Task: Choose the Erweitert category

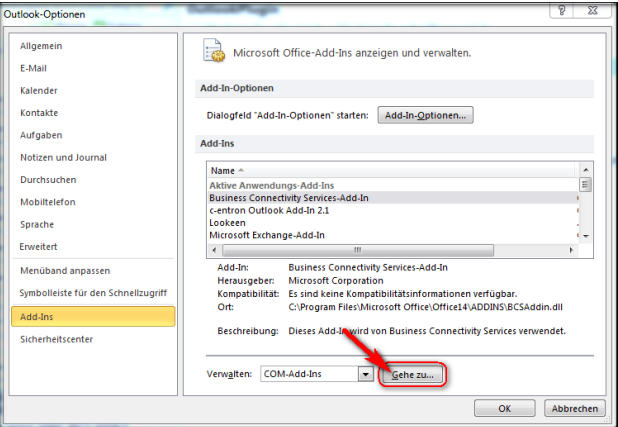Action: click(39, 246)
